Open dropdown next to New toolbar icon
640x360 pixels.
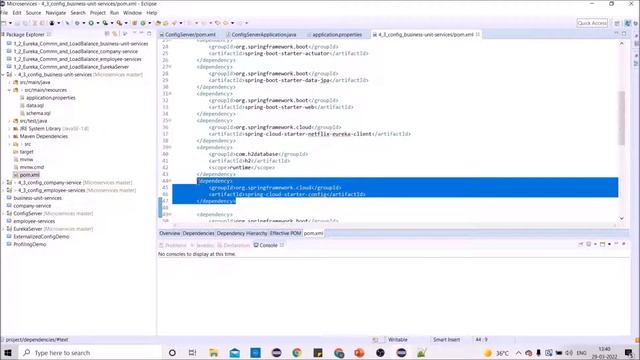point(10,23)
